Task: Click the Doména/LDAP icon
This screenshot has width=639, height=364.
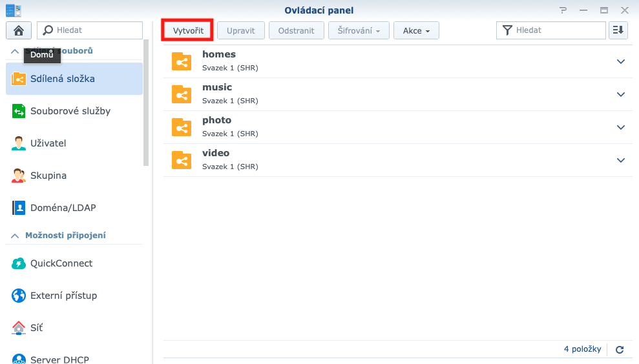Action: point(18,208)
